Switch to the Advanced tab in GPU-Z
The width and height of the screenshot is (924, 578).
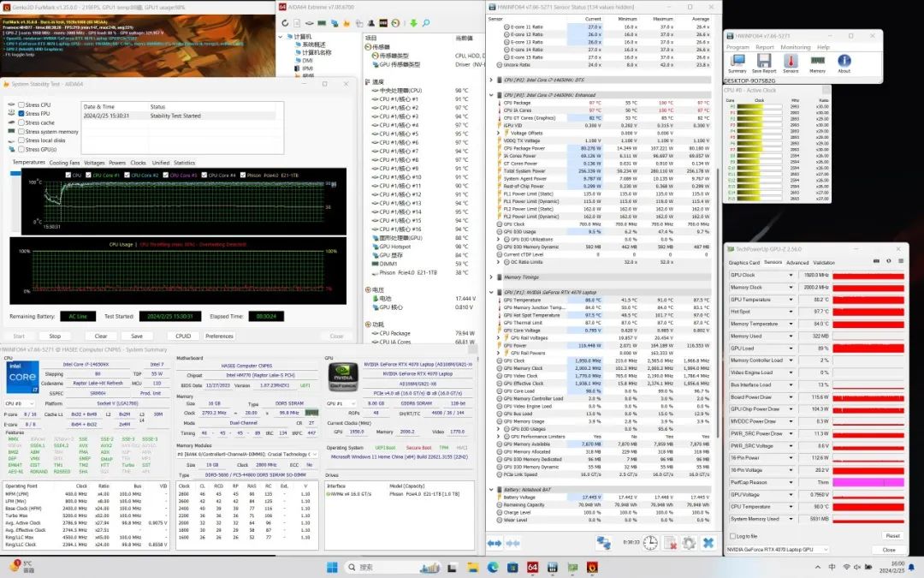797,263
